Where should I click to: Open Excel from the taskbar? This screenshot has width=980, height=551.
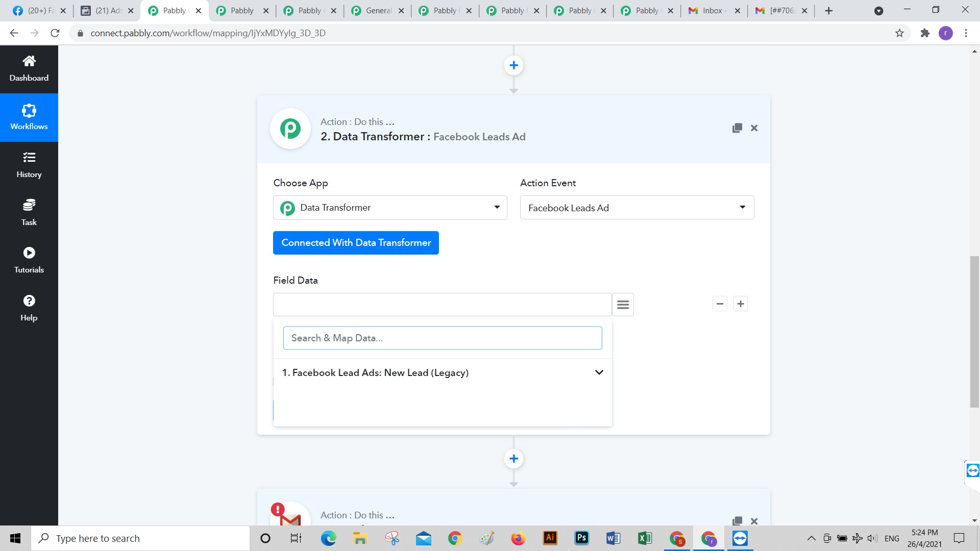[x=645, y=538]
